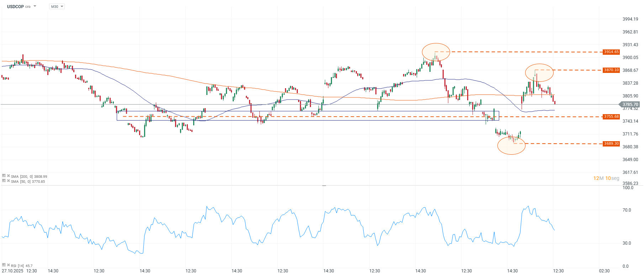Viewport: 644px width, 277px height.
Task: Select the 3870.10 price level label
Action: coord(611,70)
